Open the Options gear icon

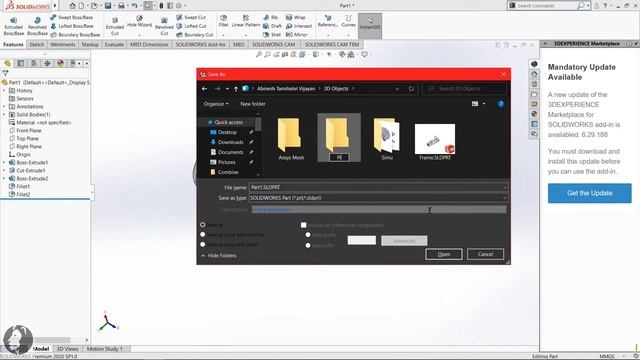click(178, 6)
